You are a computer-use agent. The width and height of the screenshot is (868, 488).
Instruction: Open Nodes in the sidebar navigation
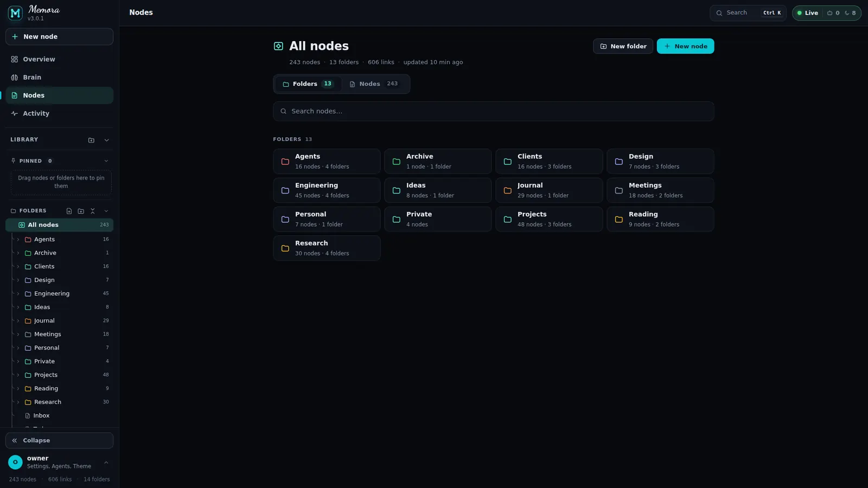point(59,95)
